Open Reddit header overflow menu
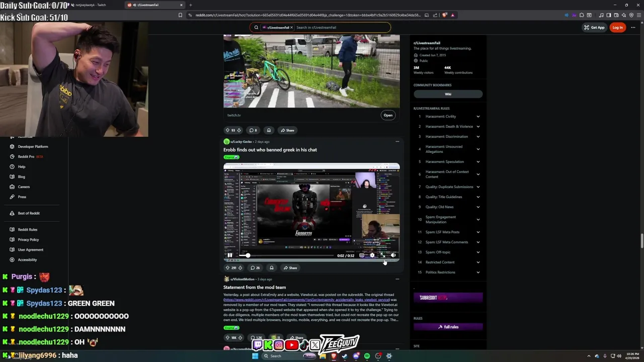 point(633,28)
